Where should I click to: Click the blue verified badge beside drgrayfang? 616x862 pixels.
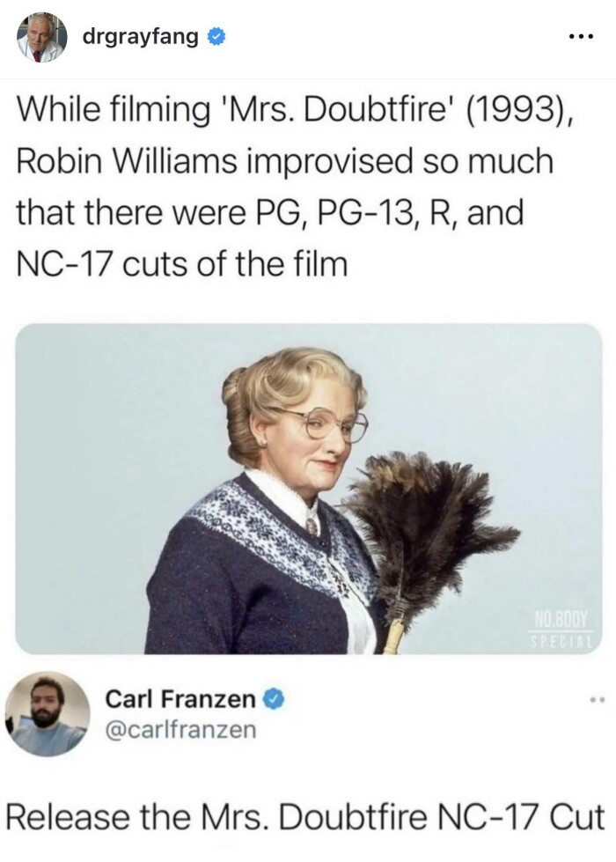coord(216,38)
